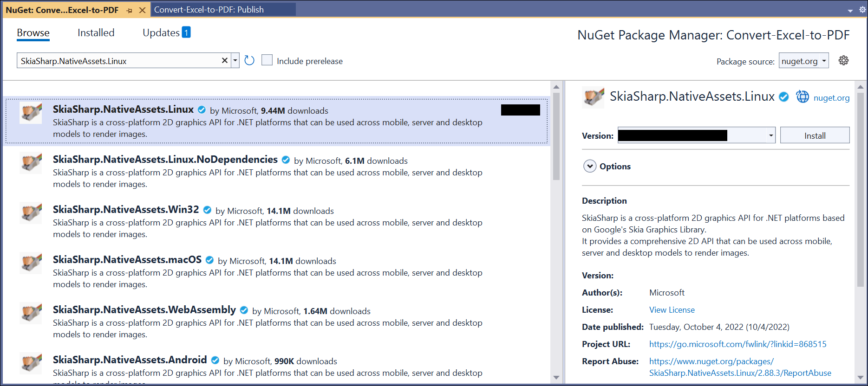Open the nuget.org link

[831, 97]
